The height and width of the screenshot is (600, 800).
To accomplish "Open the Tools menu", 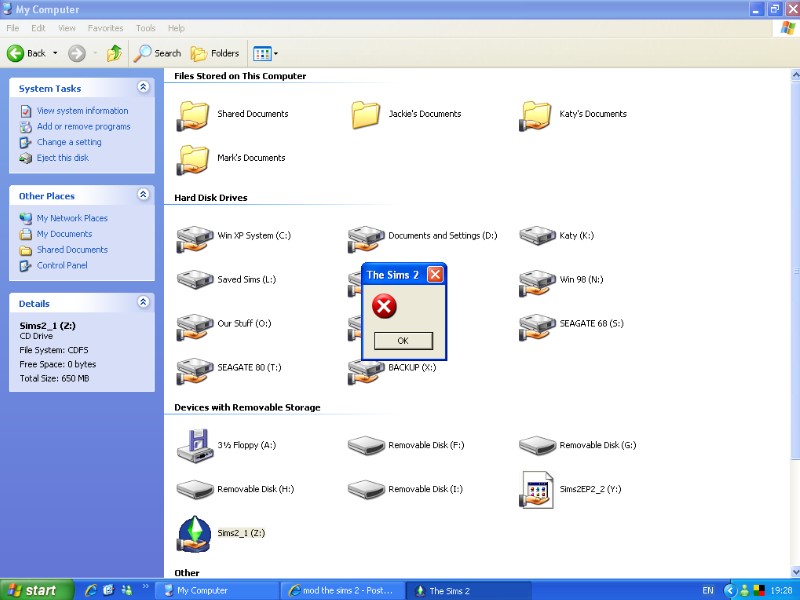I will (x=146, y=28).
